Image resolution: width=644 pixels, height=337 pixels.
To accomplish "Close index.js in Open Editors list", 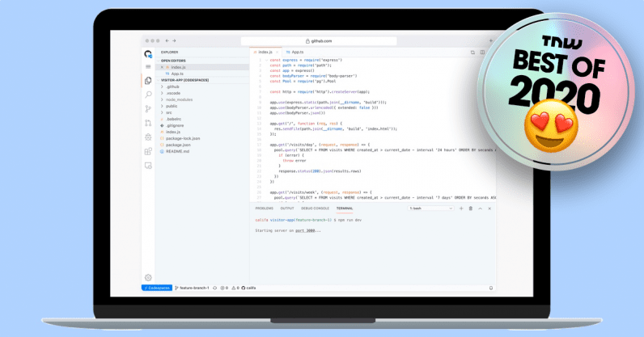I will tap(162, 67).
